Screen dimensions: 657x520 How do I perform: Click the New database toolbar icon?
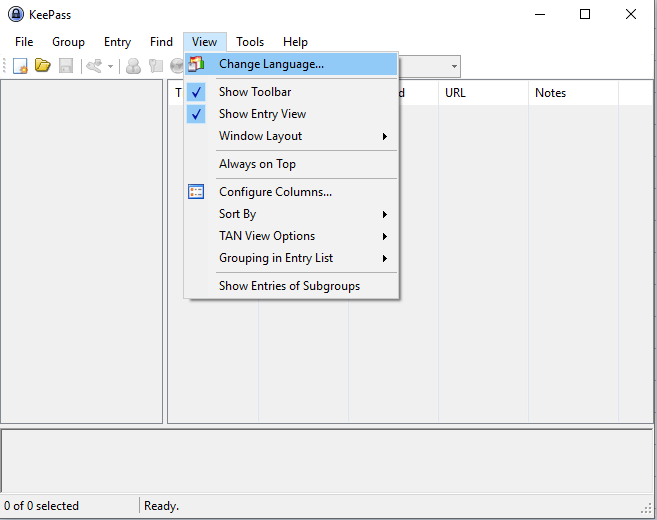tap(20, 66)
